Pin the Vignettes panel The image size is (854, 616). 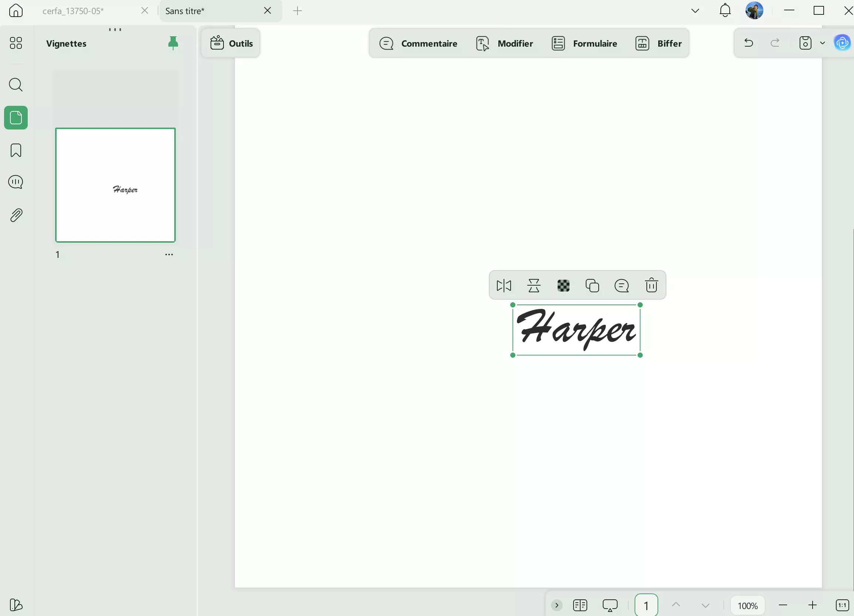click(x=173, y=43)
